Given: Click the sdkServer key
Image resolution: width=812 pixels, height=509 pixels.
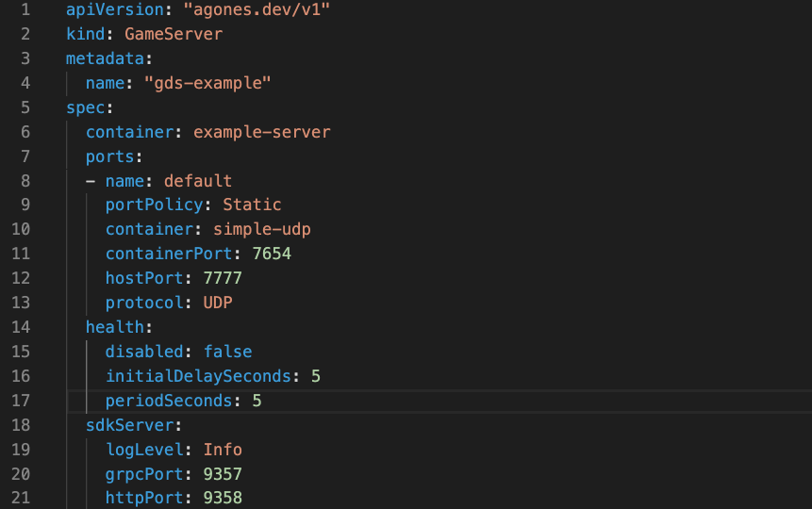Looking at the screenshot, I should 129,425.
